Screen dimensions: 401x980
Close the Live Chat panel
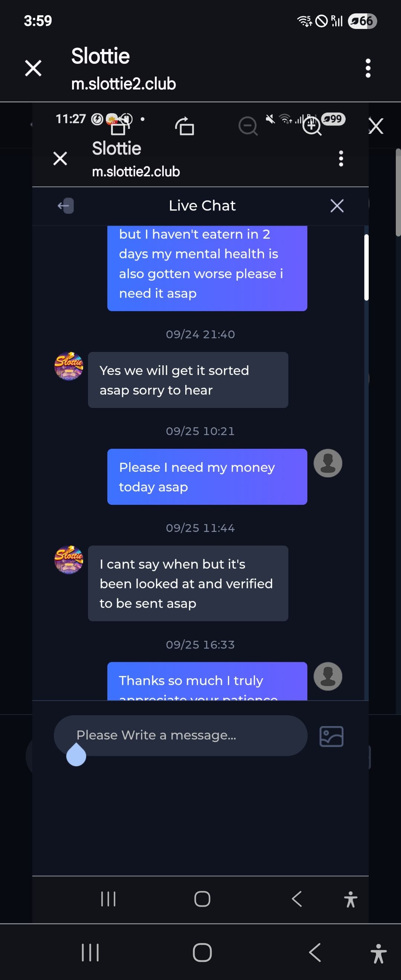[337, 206]
